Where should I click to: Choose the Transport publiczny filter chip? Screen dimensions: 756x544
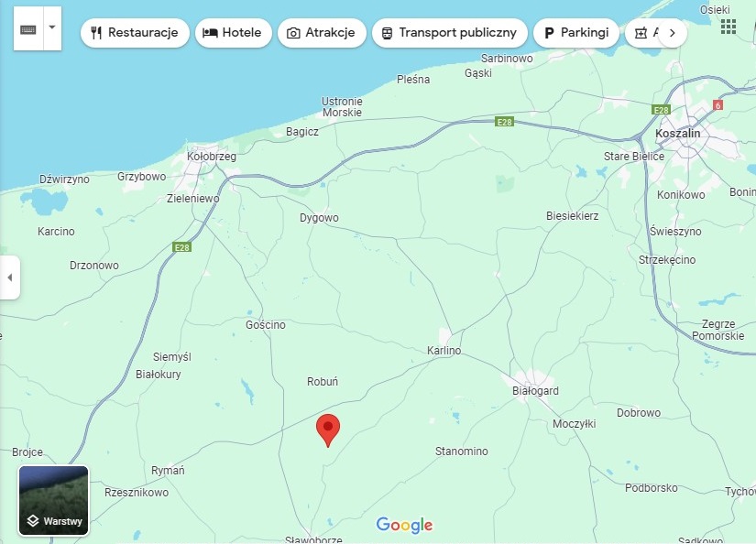point(449,33)
